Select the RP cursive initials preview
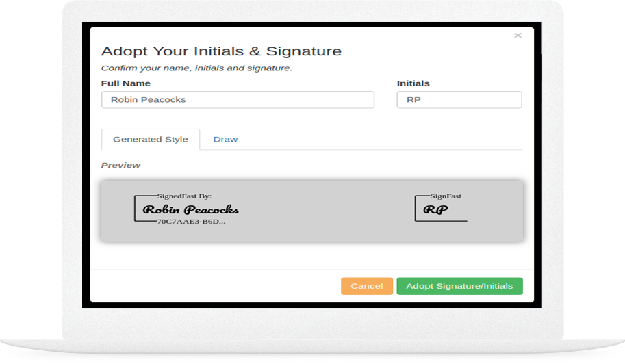This screenshot has height=364, width=625. [435, 209]
